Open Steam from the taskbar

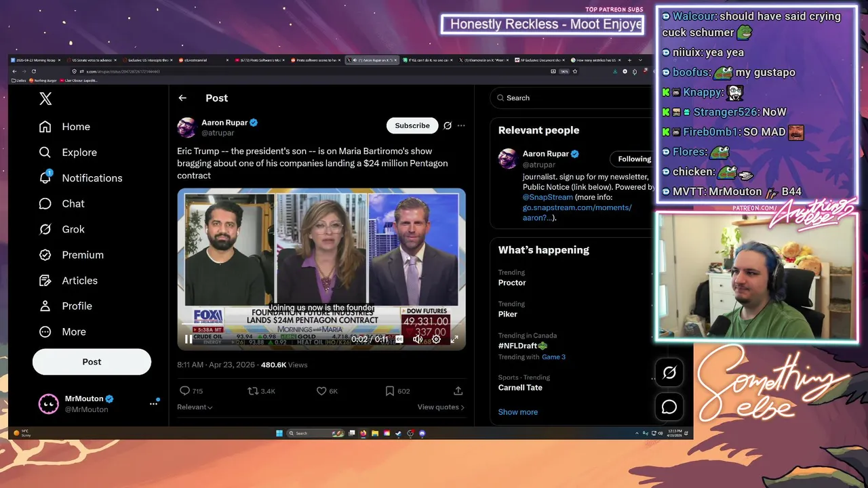(x=399, y=433)
